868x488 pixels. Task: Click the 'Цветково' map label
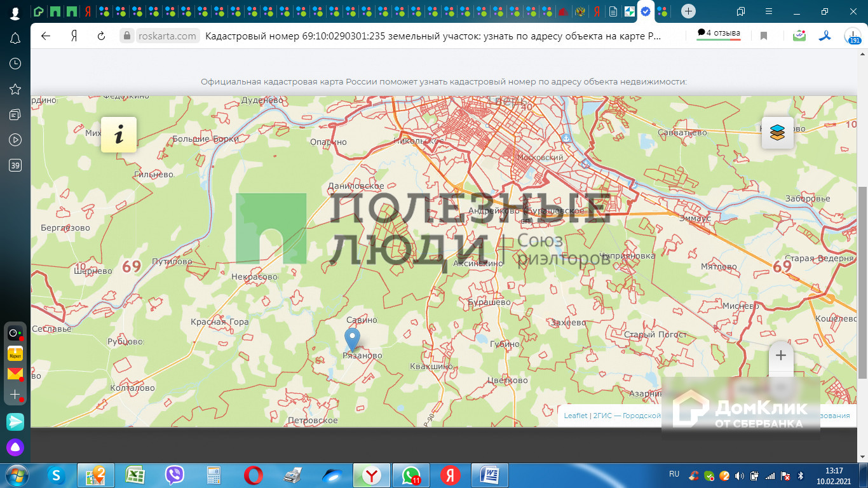(x=507, y=381)
